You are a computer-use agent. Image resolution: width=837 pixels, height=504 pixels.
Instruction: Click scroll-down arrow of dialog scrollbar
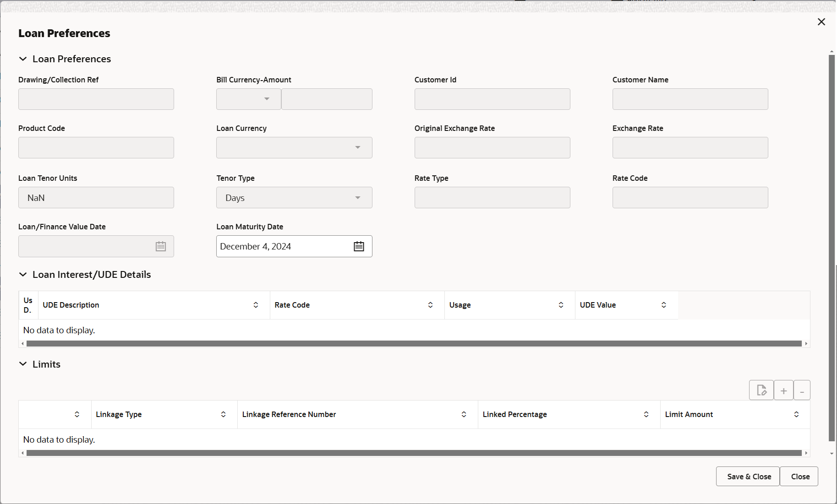click(832, 453)
